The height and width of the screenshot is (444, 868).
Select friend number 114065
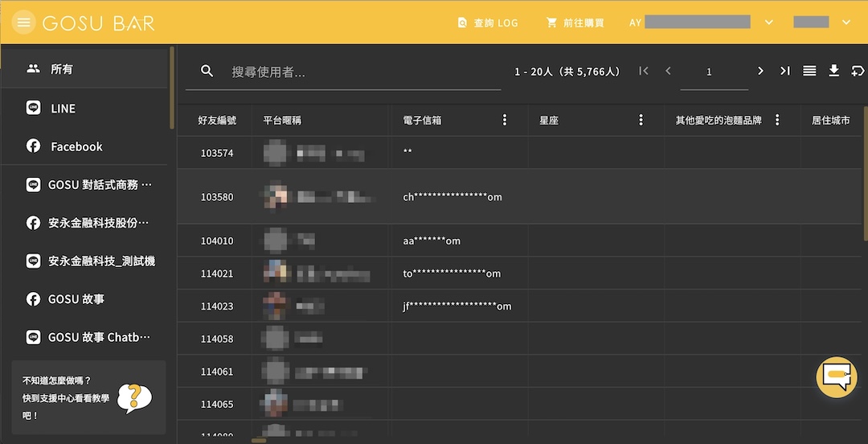216,404
